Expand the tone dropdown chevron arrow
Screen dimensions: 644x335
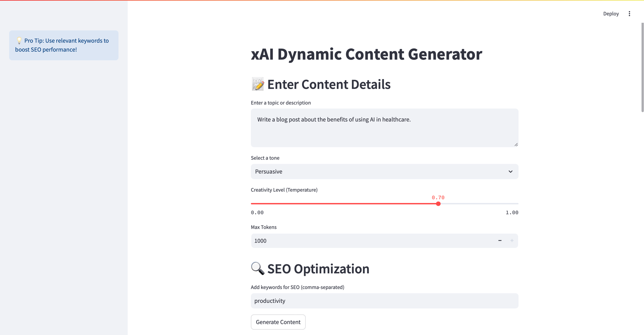click(511, 172)
